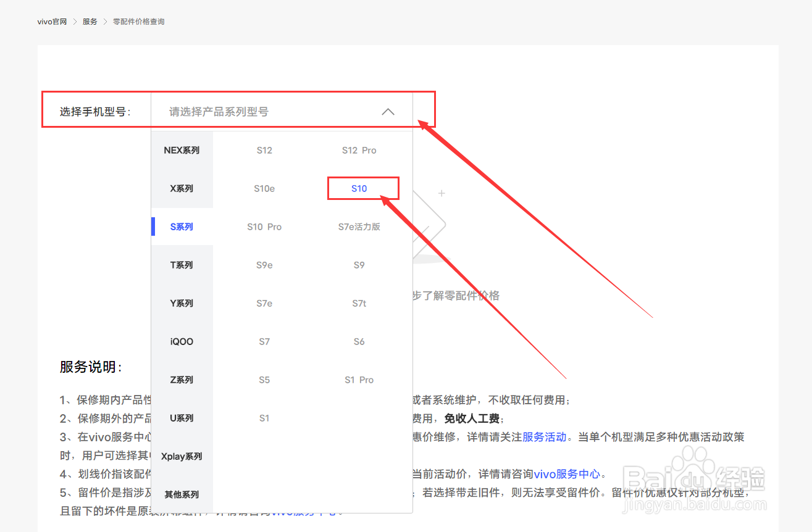The width and height of the screenshot is (812, 532).
Task: View the Xplay系列 category
Action: [x=182, y=456]
